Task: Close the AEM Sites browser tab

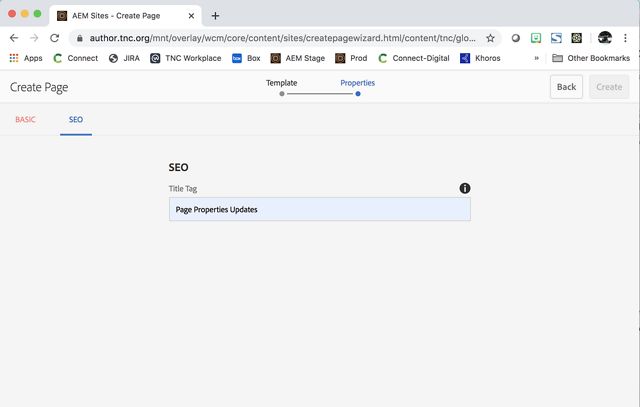Action: [191, 16]
